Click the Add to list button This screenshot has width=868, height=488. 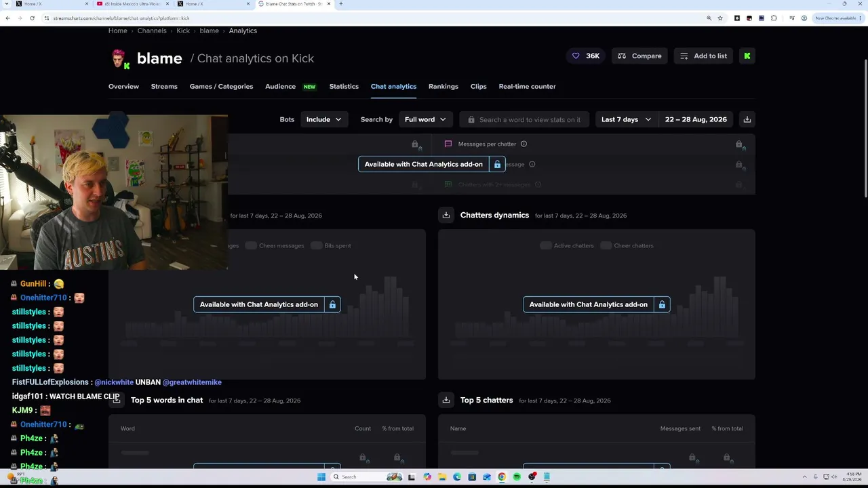click(704, 56)
